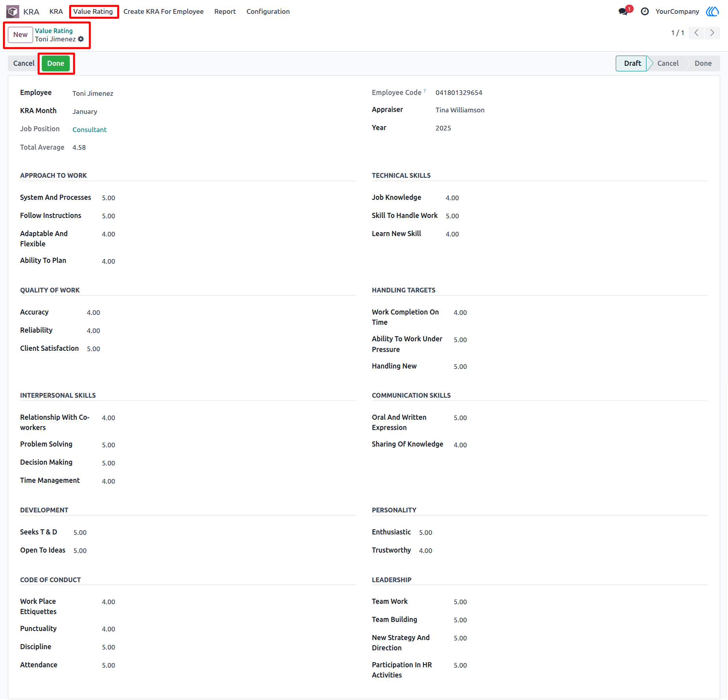Viewport: 728px width, 700px height.
Task: Click the Accuracy rating value
Action: click(93, 313)
